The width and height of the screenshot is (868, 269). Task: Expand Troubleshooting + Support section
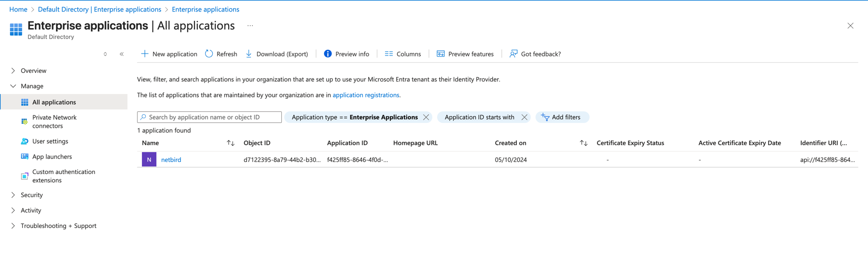(13, 226)
